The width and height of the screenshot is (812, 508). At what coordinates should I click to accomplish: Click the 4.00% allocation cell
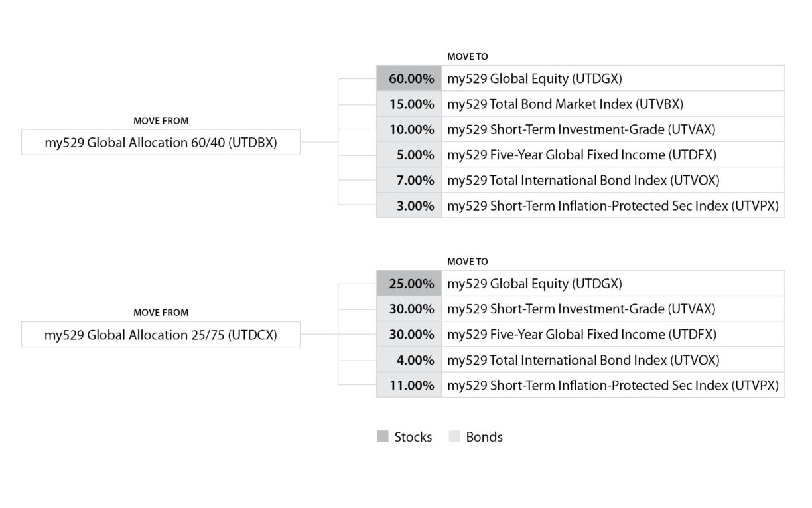pyautogui.click(x=410, y=360)
